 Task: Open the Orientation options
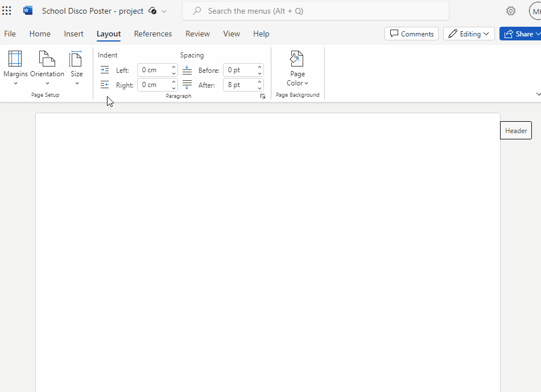coord(47,68)
